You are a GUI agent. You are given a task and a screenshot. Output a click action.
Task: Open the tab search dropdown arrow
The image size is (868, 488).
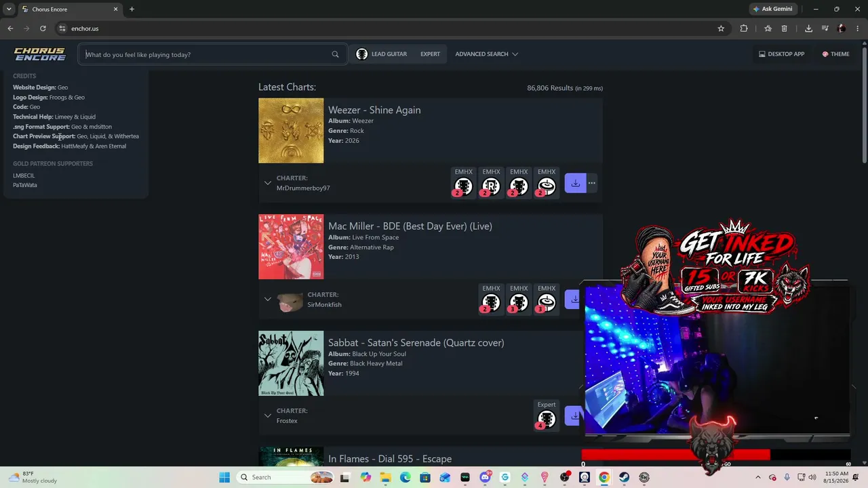pos(9,9)
